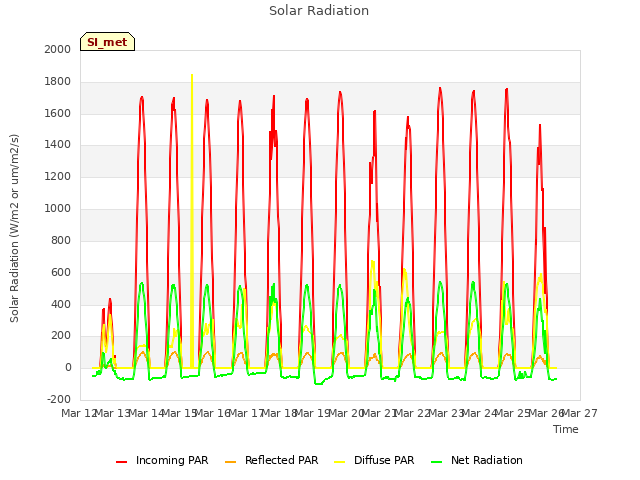The width and height of the screenshot is (640, 480).
Task: Click the Solar Radiation chart title
Action: pyautogui.click(x=319, y=11)
